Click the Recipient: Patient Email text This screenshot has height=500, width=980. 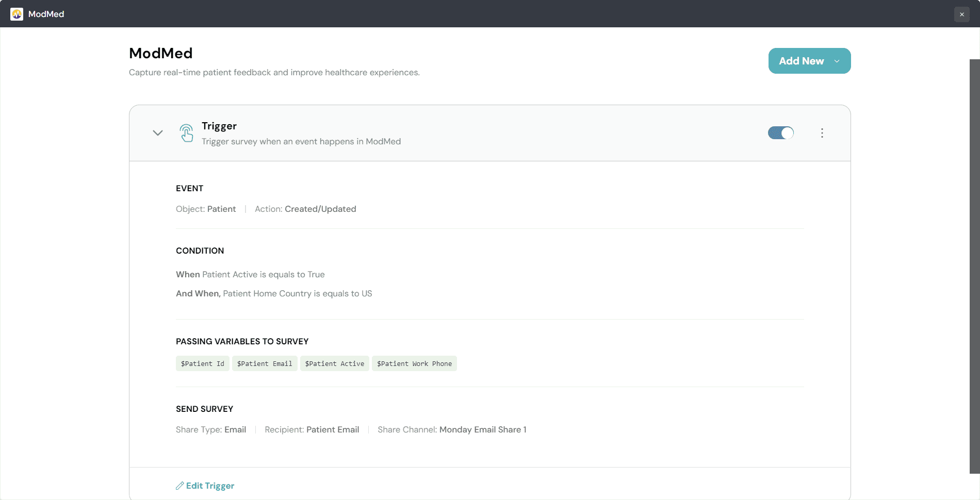pyautogui.click(x=312, y=429)
